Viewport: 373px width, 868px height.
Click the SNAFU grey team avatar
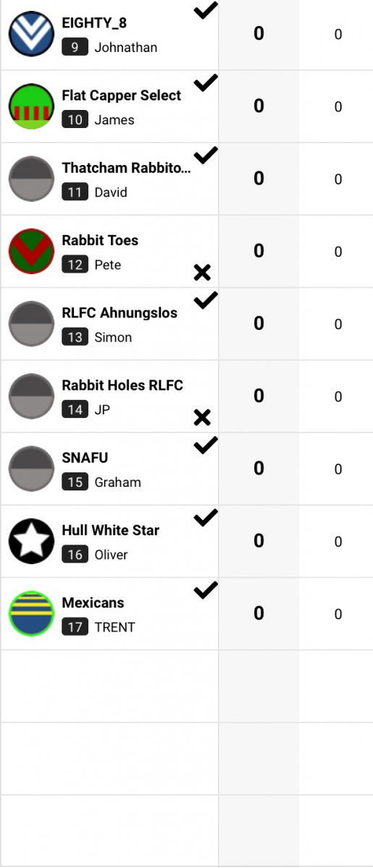[32, 469]
